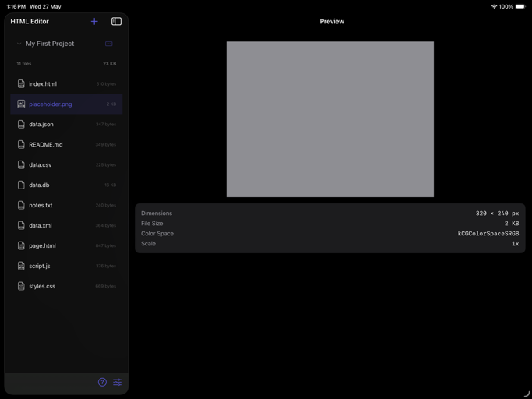Click the Color Space label

tap(157, 234)
